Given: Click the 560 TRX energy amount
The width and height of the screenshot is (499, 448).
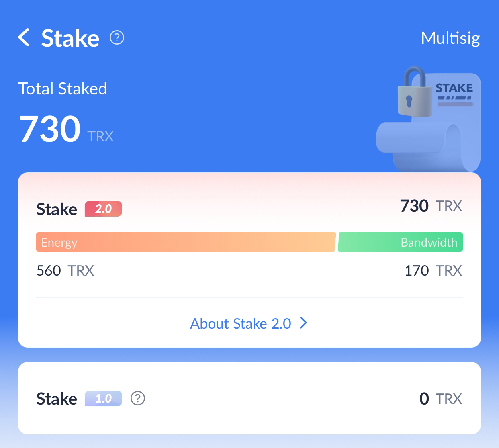Looking at the screenshot, I should (65, 270).
